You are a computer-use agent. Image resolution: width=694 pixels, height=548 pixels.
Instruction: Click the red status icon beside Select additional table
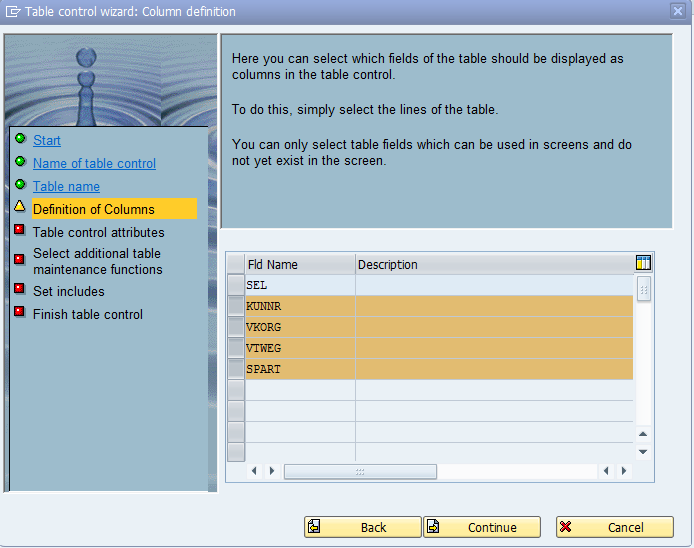click(19, 259)
